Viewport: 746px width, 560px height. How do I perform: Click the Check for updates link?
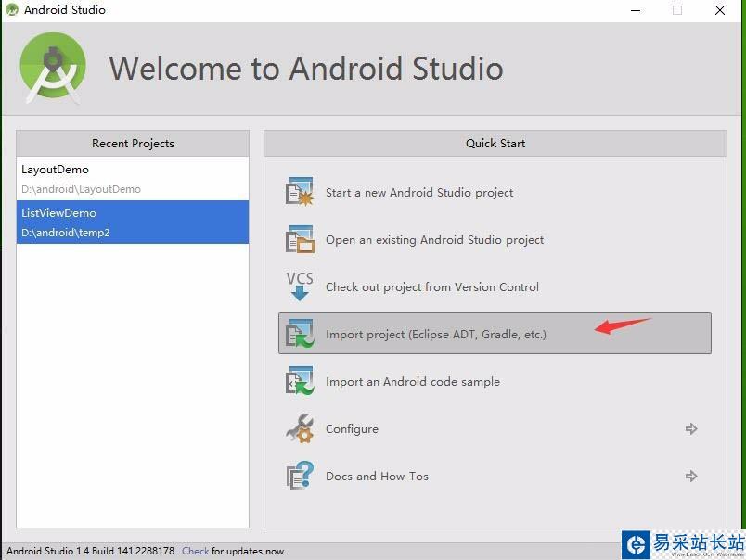point(195,551)
